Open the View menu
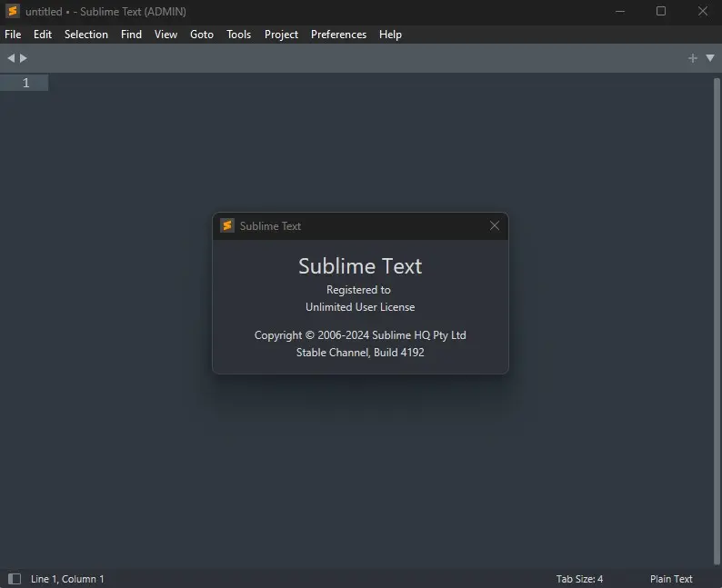722x588 pixels. tap(165, 35)
